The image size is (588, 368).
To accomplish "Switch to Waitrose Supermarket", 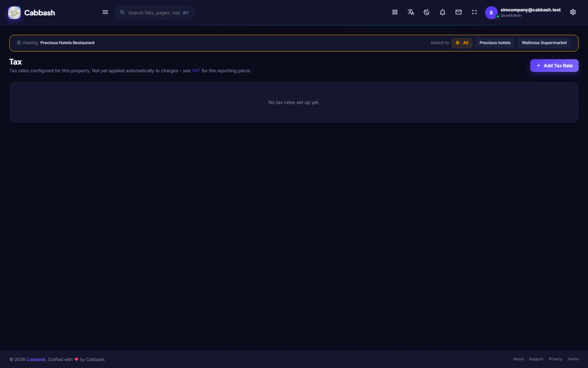I will [x=544, y=43].
